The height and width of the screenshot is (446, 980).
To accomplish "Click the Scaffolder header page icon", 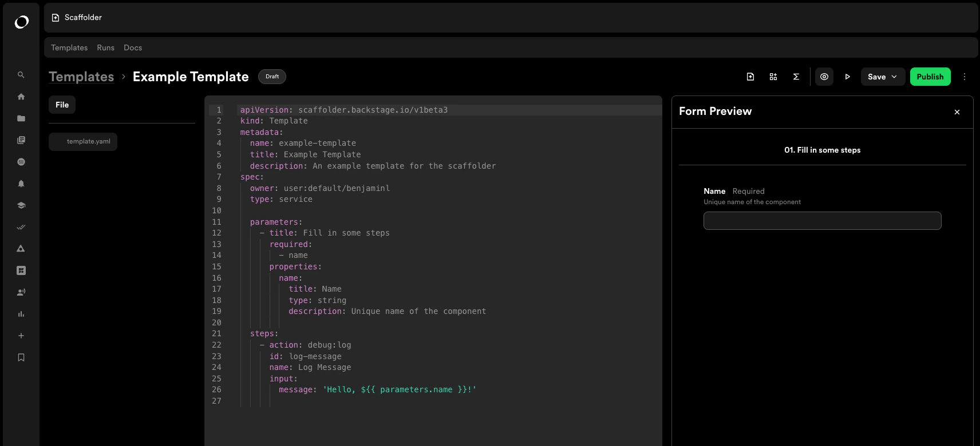I will click(x=56, y=18).
